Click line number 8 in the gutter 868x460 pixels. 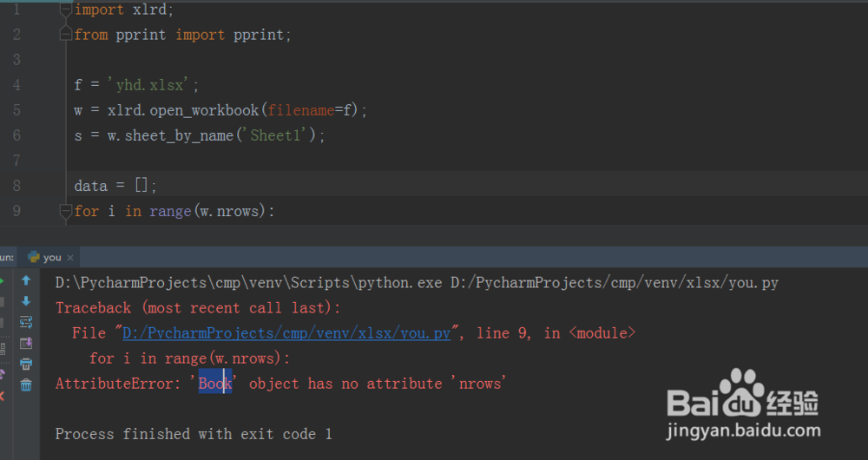[16, 186]
